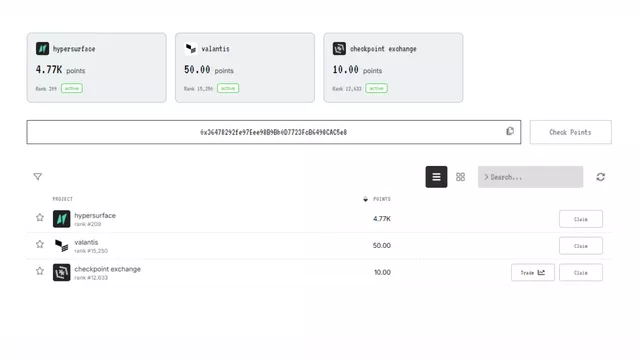Open the checkpoint exchange 10.00 points card
The width and height of the screenshot is (640, 360).
(393, 67)
